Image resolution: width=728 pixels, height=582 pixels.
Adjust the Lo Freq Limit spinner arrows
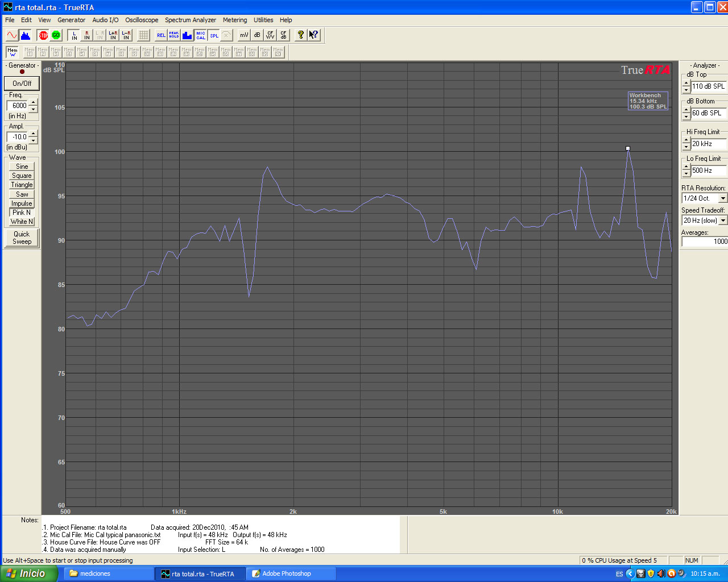pyautogui.click(x=686, y=171)
